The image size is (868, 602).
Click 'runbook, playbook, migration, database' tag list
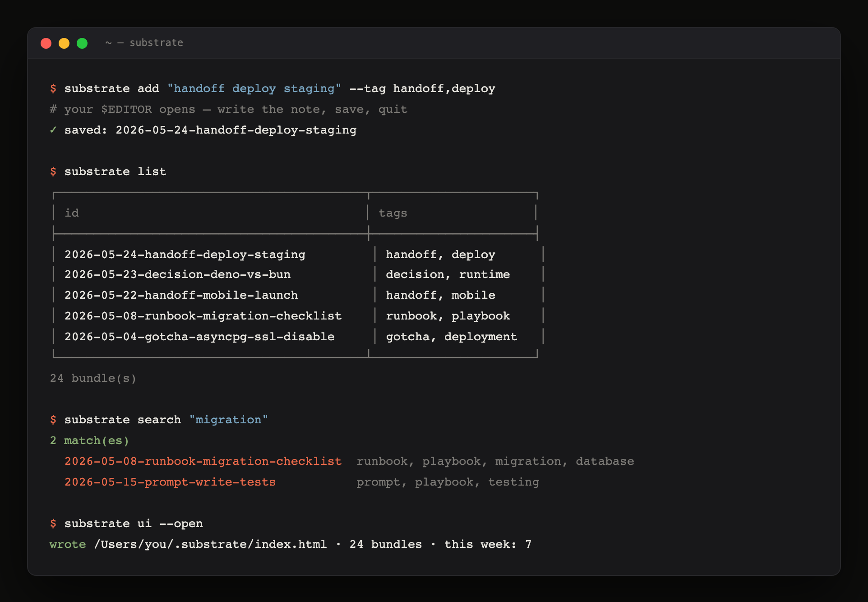[x=495, y=461]
